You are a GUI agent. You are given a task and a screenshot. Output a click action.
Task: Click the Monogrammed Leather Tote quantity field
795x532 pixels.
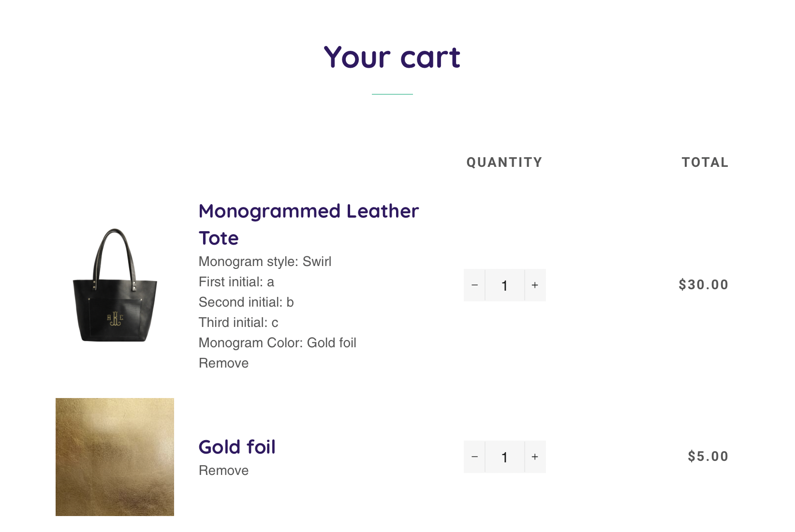[x=504, y=285]
